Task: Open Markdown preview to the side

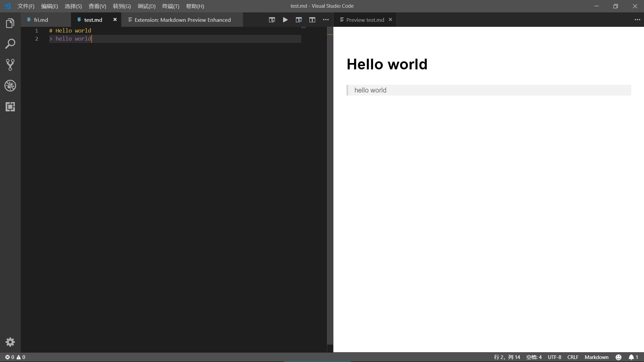Action: (x=299, y=20)
